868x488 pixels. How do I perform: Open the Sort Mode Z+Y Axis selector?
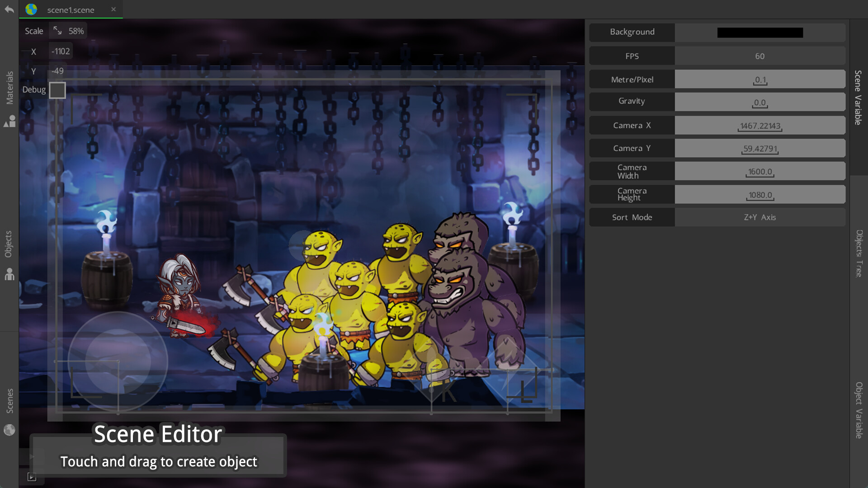760,217
